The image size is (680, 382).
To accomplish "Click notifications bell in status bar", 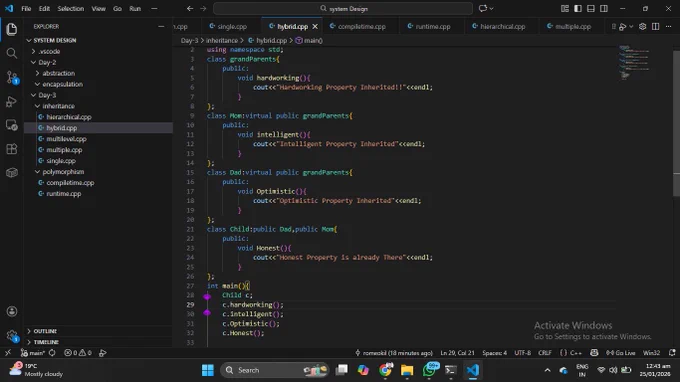I will [x=672, y=353].
